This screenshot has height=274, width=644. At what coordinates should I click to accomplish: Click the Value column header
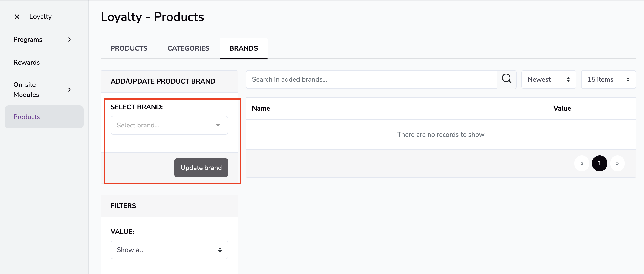coord(562,108)
